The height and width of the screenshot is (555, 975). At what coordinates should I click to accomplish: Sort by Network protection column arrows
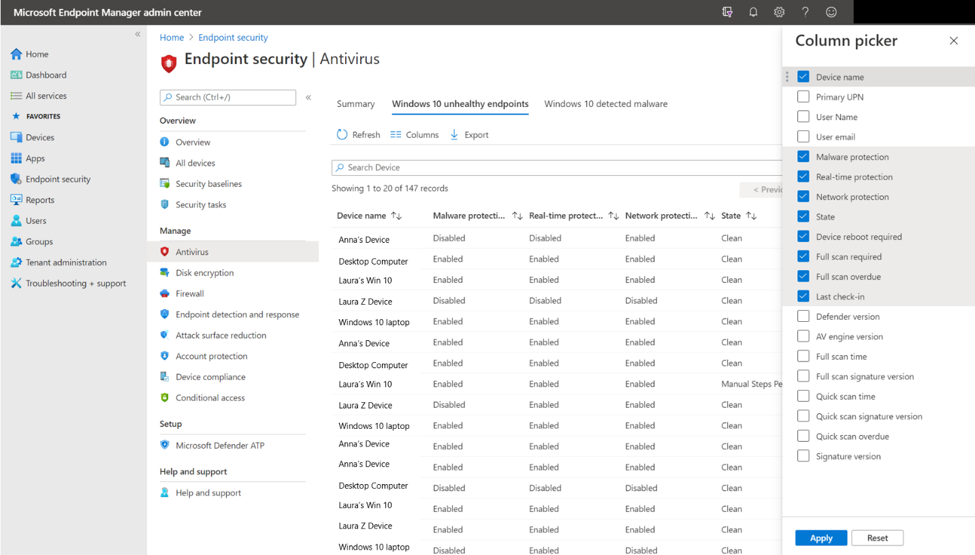click(709, 216)
